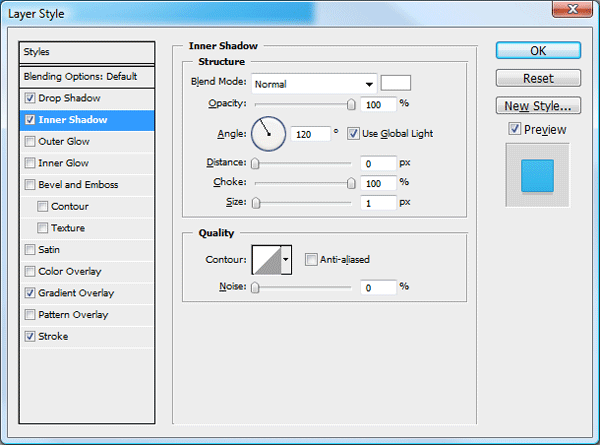Click the Opacity slider handle
600x445 pixels.
[351, 104]
